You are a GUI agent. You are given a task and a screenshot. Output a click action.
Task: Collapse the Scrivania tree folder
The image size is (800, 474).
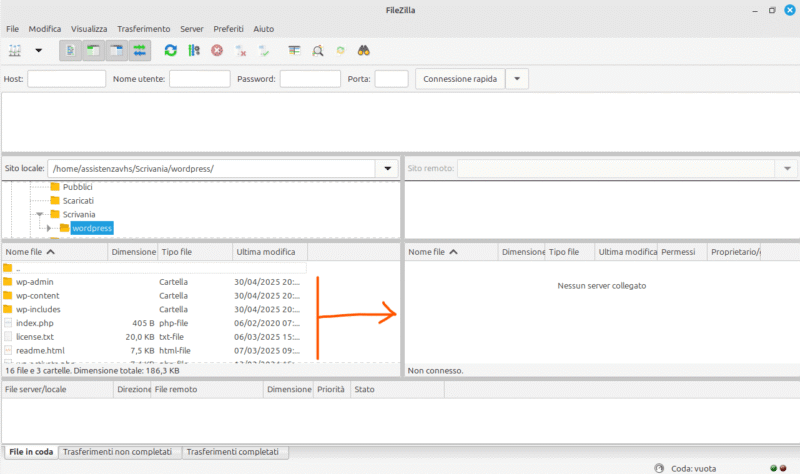pos(39,214)
